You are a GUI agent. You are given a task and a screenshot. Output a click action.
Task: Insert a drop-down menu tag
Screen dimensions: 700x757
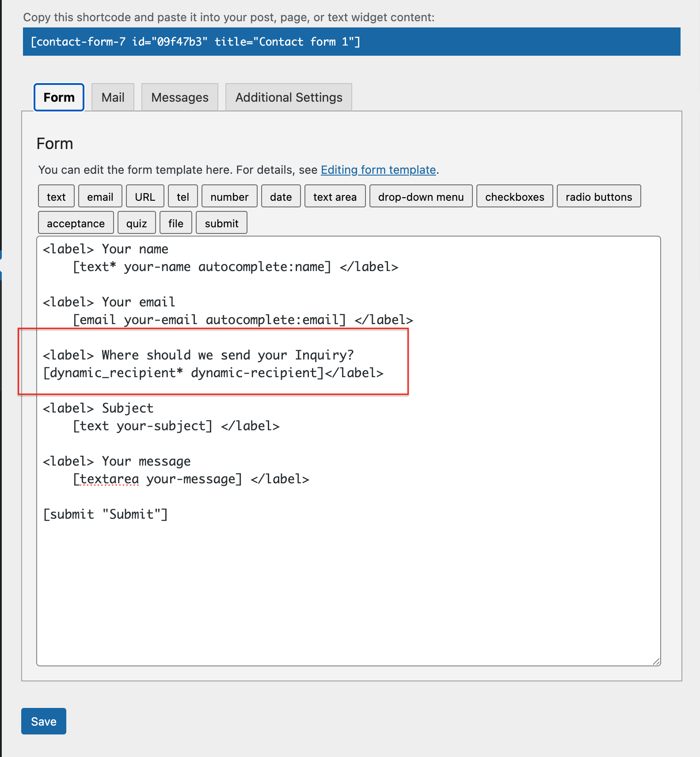click(421, 196)
